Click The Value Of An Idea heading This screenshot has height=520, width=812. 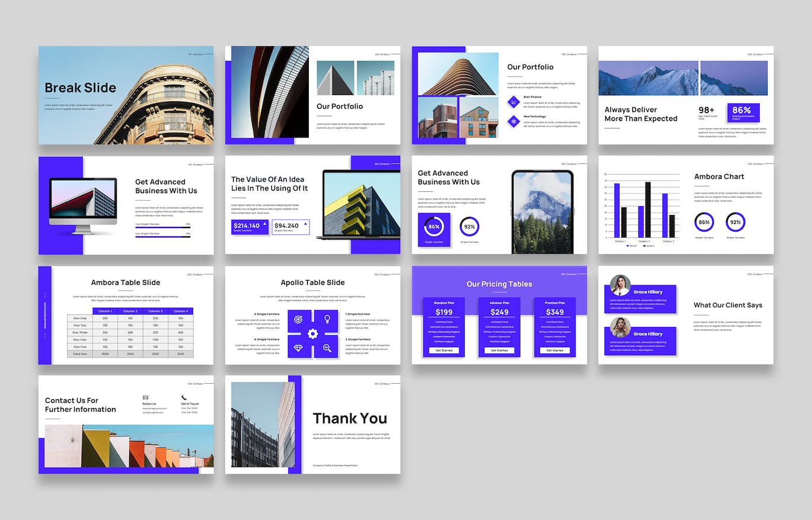point(270,184)
